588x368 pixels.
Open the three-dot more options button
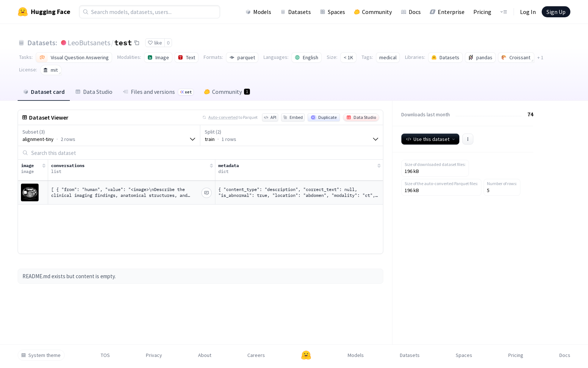pyautogui.click(x=467, y=139)
